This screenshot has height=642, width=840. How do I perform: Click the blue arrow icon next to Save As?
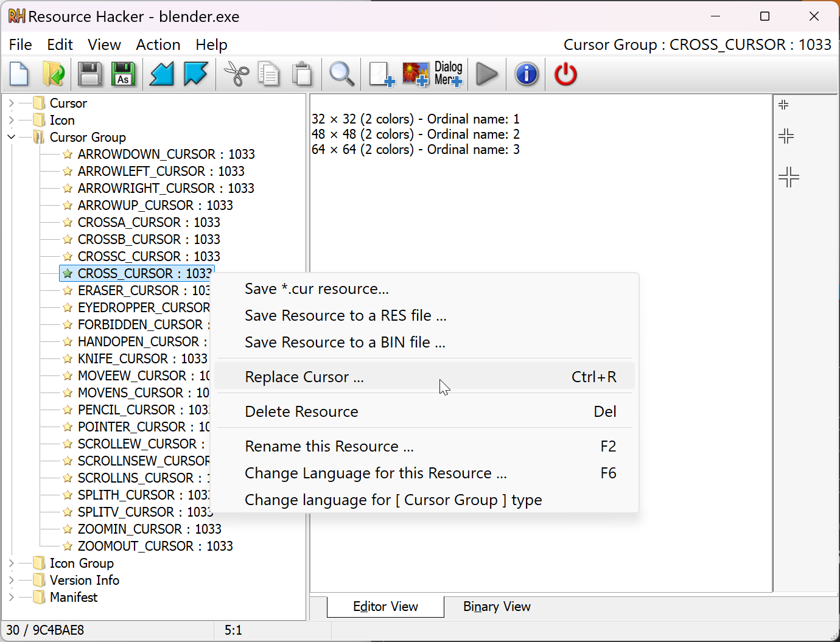point(162,74)
